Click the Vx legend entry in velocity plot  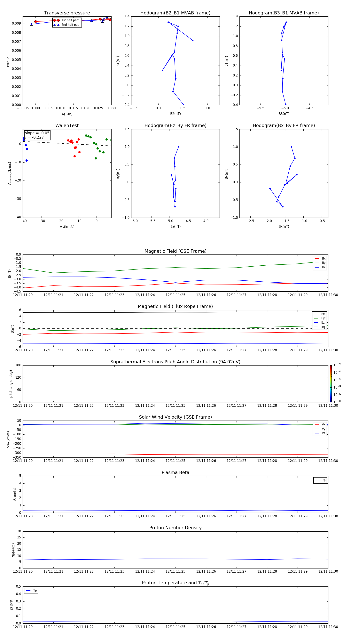point(320,424)
